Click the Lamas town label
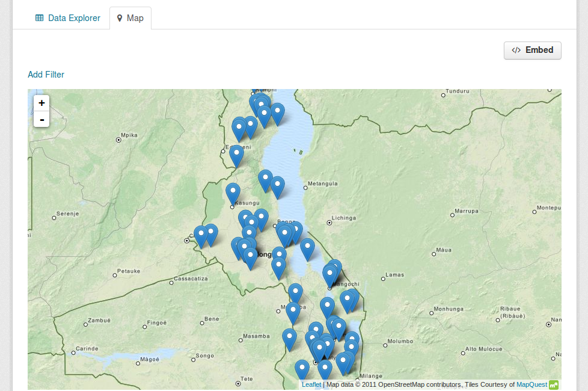 (395, 275)
